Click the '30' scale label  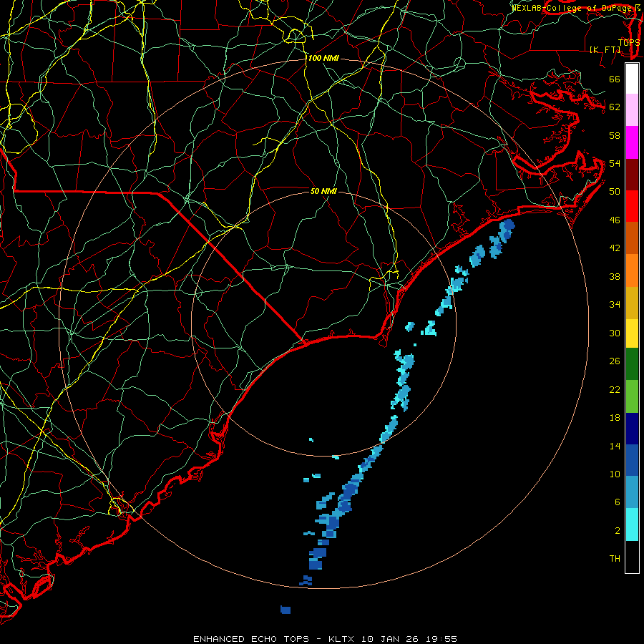[x=615, y=333]
